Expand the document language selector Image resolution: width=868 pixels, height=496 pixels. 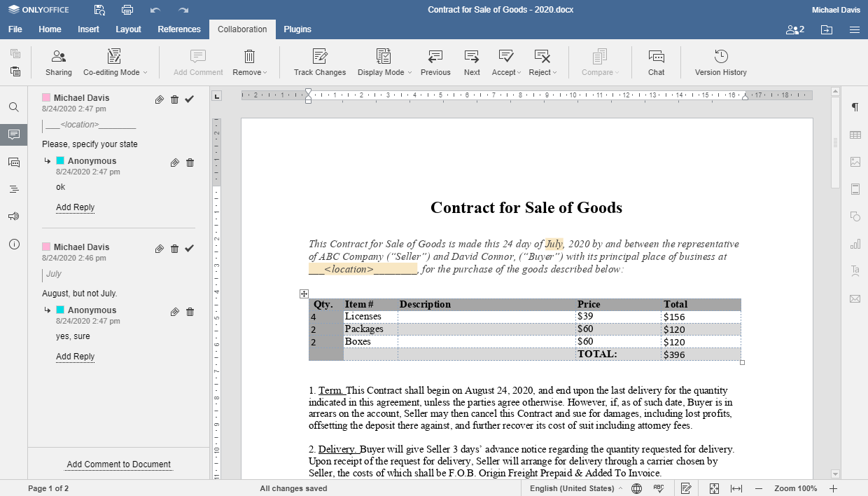574,488
